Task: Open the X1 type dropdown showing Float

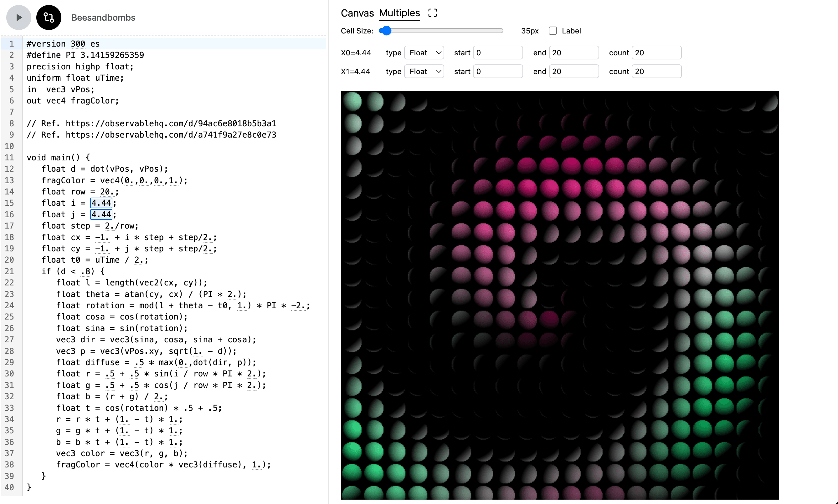Action: click(x=424, y=71)
